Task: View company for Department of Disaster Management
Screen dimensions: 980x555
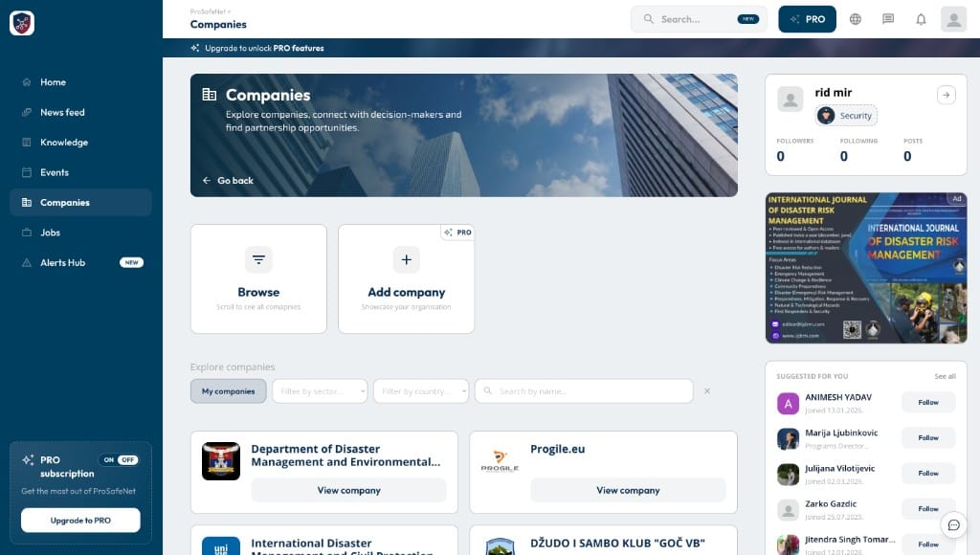Action: pos(348,490)
